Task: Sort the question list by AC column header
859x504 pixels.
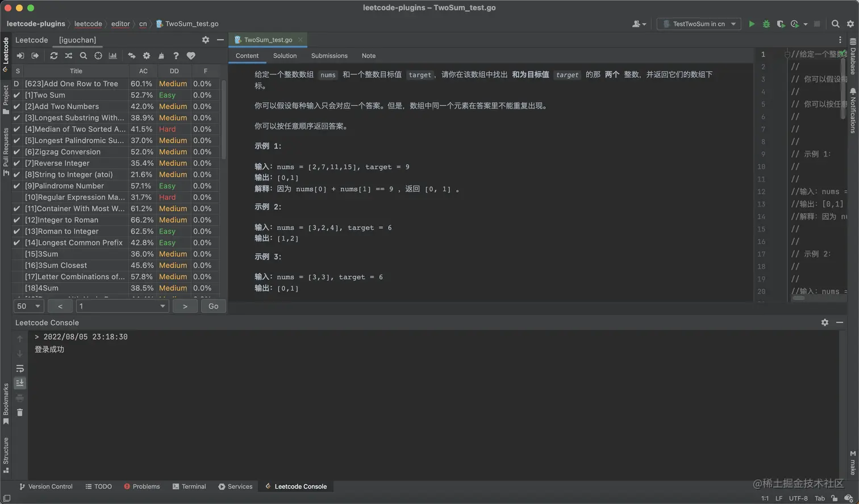Action: pyautogui.click(x=143, y=71)
